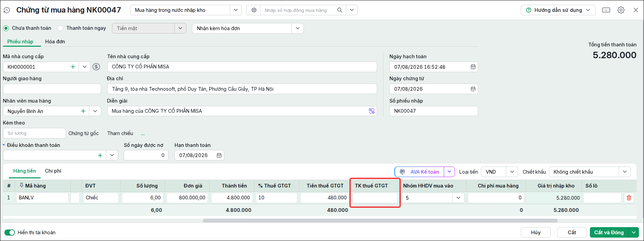Delete the BANLV row with trash icon
The image size is (644, 241).
click(629, 198)
